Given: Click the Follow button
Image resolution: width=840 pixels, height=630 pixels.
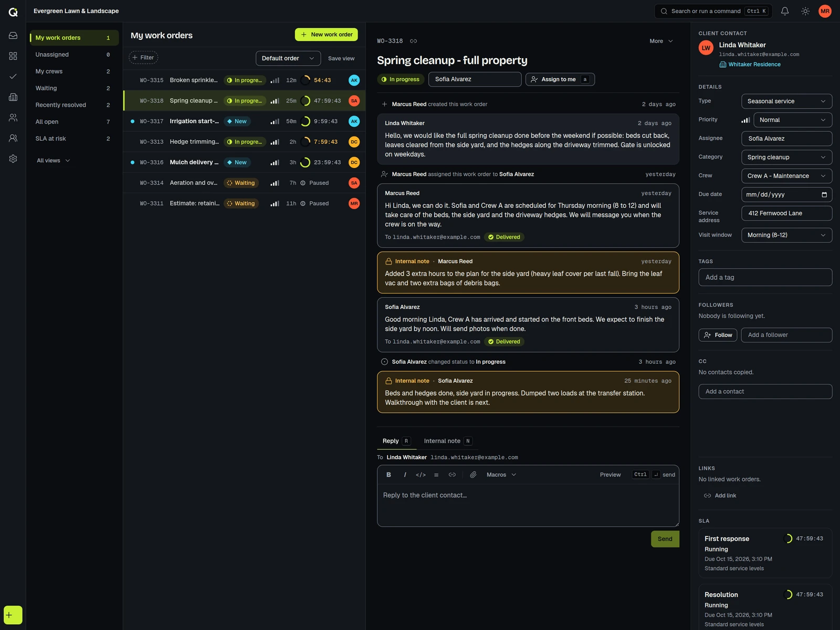Looking at the screenshot, I should click(718, 335).
